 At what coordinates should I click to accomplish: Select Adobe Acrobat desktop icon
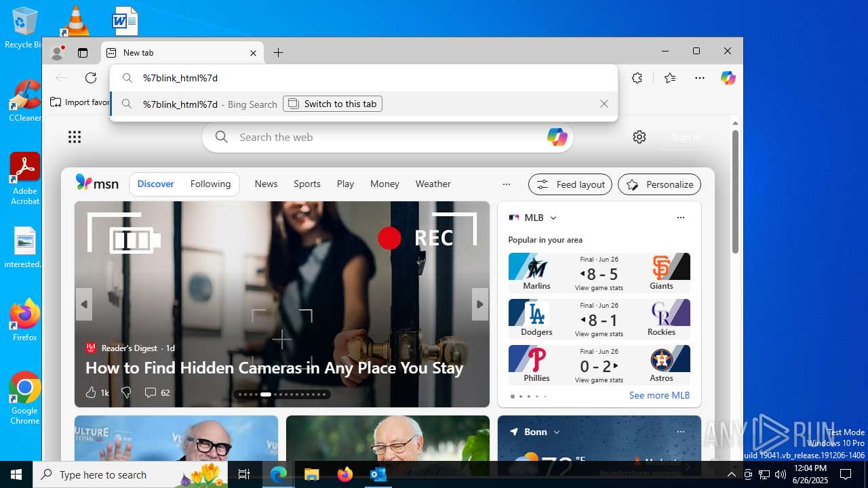25,178
